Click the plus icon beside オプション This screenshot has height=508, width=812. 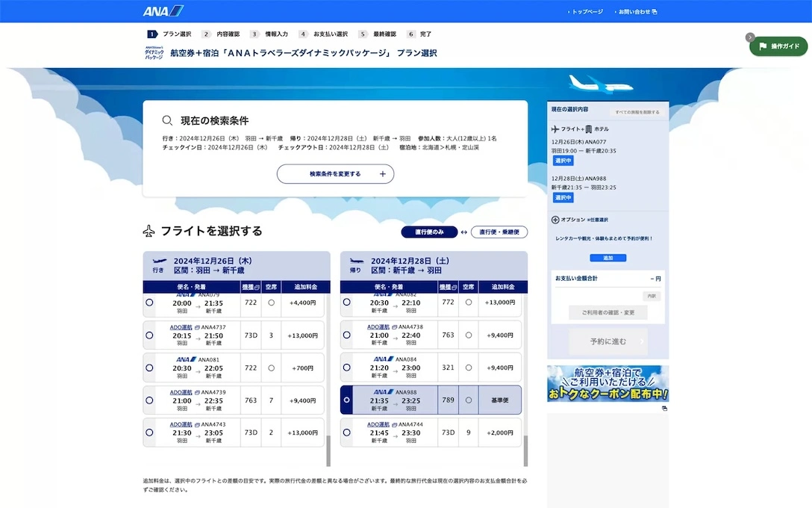[x=555, y=220]
